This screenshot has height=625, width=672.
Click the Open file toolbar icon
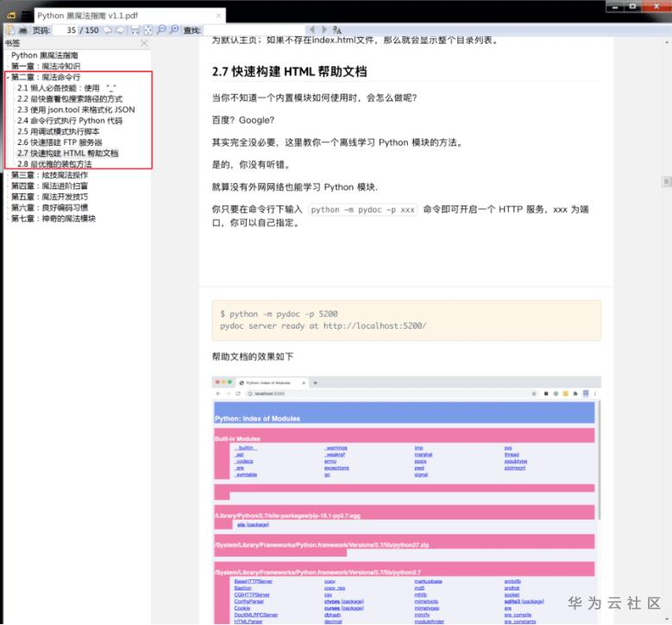tap(10, 30)
